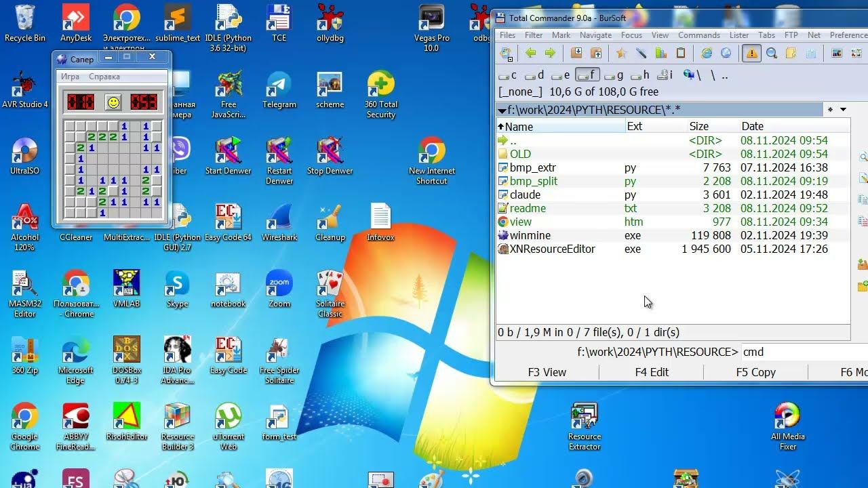Screen dimensions: 868x488
Task: Select the Solitaire Classic desktop icon
Action: coord(330,293)
